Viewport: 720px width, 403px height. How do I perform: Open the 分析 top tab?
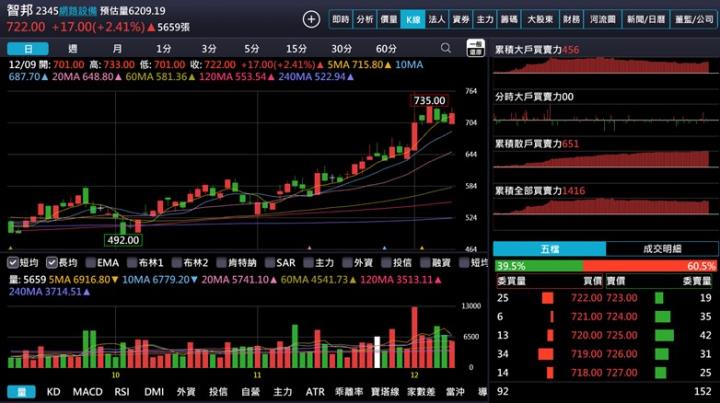coord(365,19)
